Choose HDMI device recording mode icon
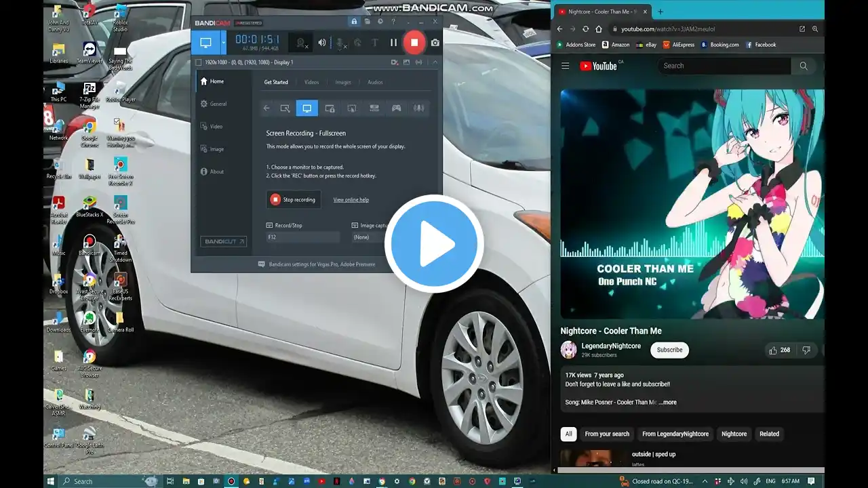 pos(374,108)
